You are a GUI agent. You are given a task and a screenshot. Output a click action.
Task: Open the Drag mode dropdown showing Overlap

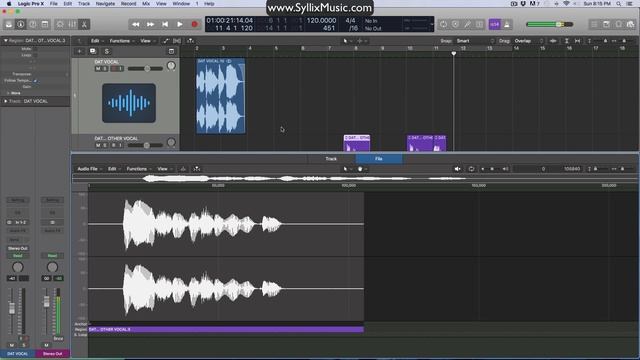coord(529,41)
